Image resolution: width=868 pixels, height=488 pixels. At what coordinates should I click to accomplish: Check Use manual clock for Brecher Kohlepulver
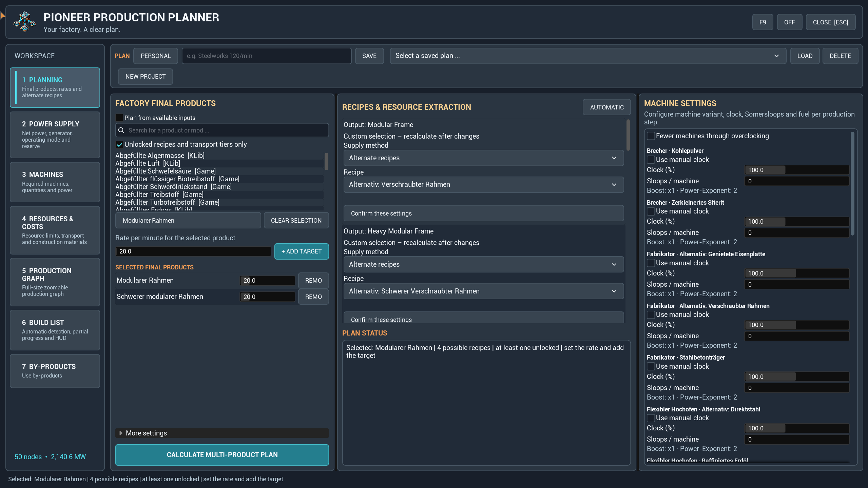pyautogui.click(x=651, y=160)
